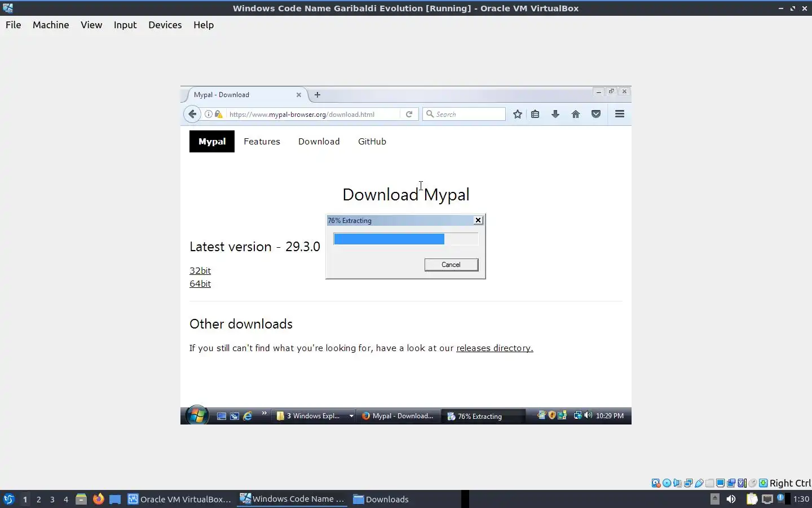Viewport: 812px width, 508px height.
Task: Click the extraction progress bar
Action: point(405,239)
